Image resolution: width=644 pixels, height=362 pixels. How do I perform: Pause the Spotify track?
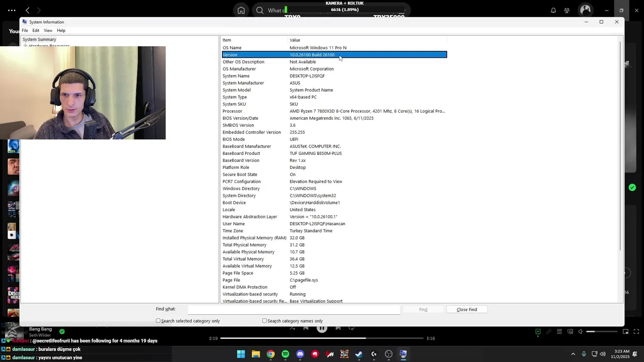(x=322, y=328)
